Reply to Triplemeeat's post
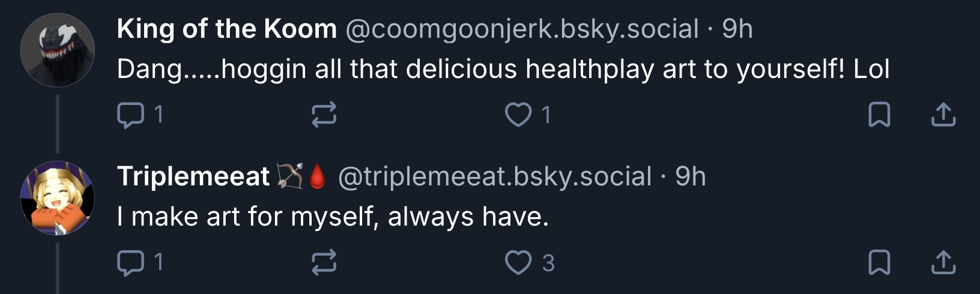Viewport: 980px width, 294px height. [131, 262]
